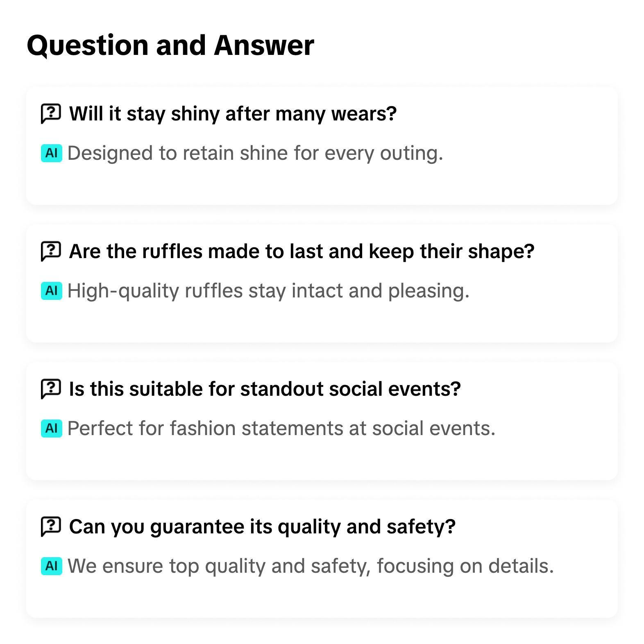This screenshot has height=644, width=644.
Task: Select 'Is this suitable for standout social events?'
Action: pyautogui.click(x=265, y=389)
